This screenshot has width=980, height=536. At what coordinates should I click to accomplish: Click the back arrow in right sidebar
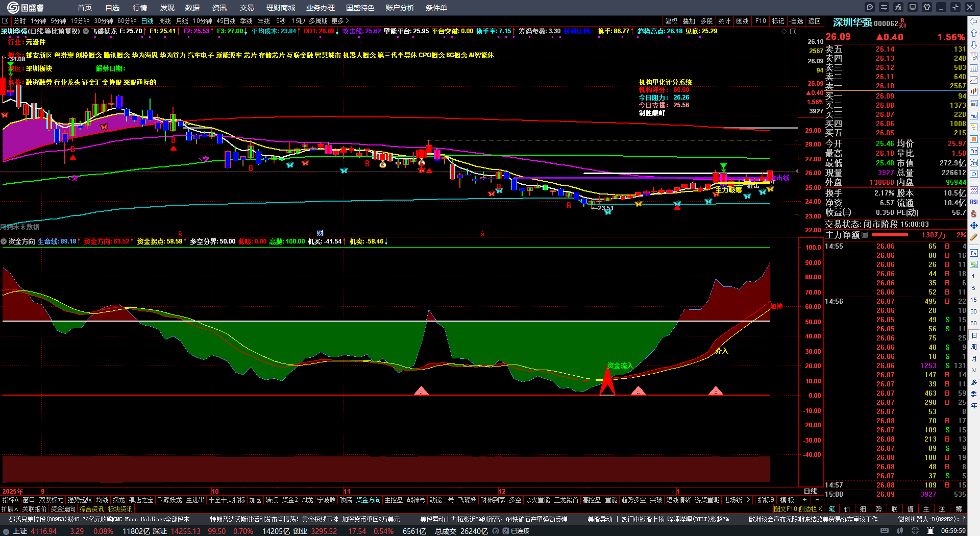point(974,21)
